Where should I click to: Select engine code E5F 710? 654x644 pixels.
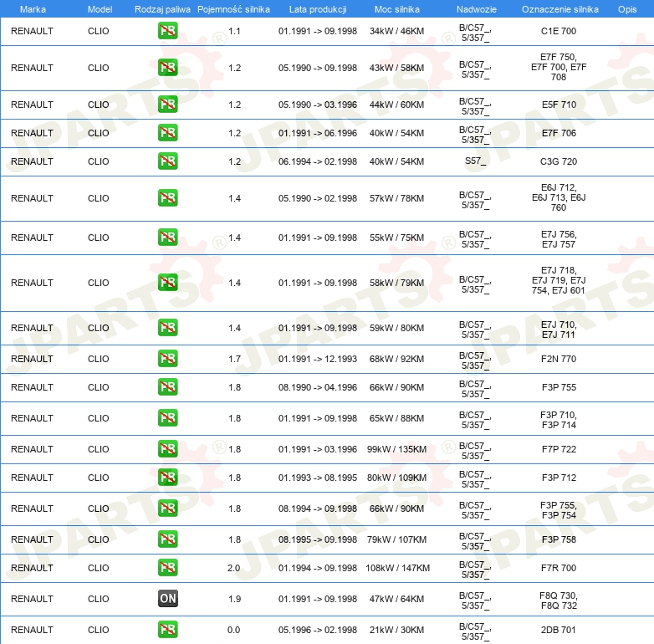tap(559, 105)
